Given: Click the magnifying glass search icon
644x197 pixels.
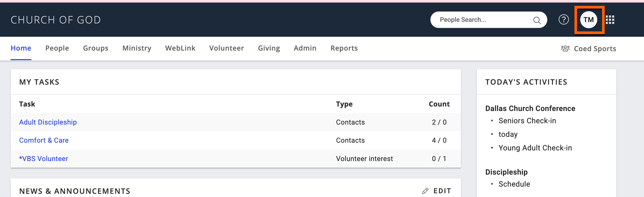Looking at the screenshot, I should 537,20.
